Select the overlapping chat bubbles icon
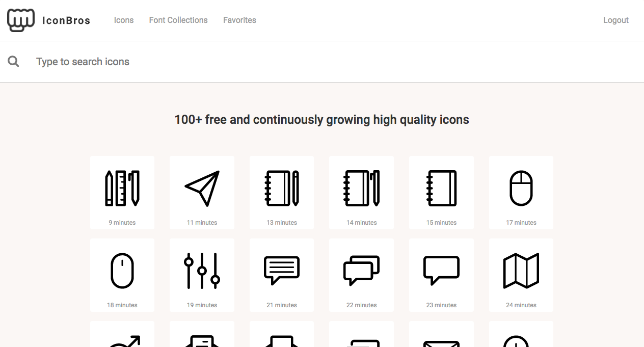The height and width of the screenshot is (347, 644). tap(361, 270)
